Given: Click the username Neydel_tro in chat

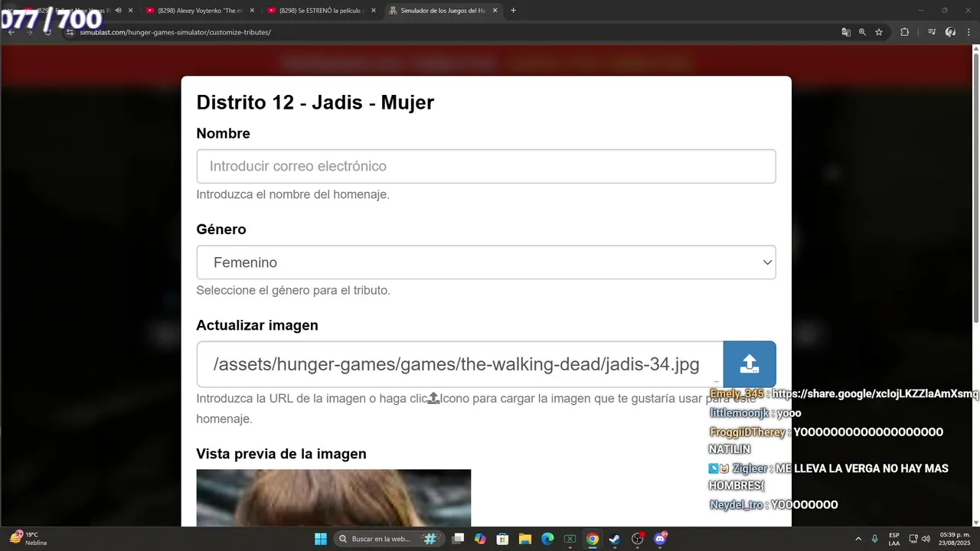Looking at the screenshot, I should [x=737, y=505].
